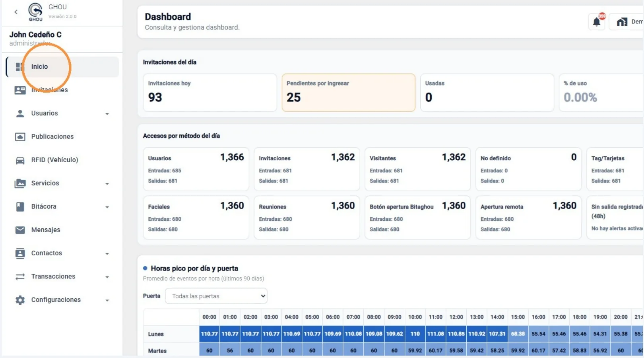Click the notifications bell icon
The width and height of the screenshot is (644, 358).
[596, 22]
